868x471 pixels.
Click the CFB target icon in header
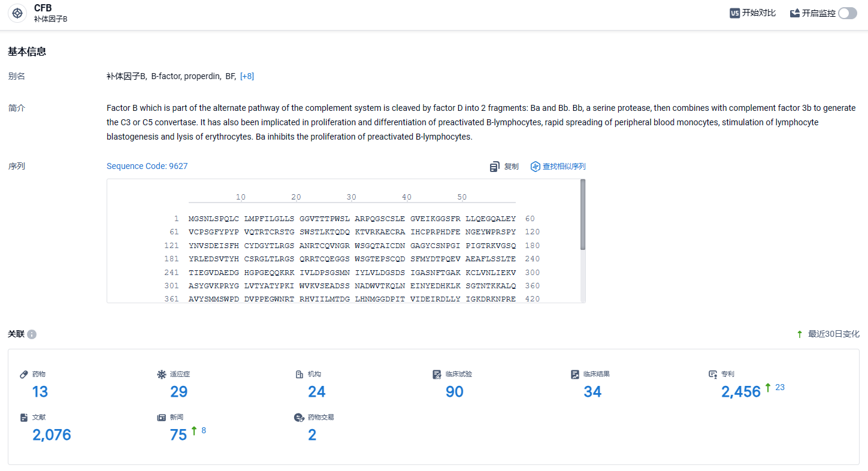(17, 13)
